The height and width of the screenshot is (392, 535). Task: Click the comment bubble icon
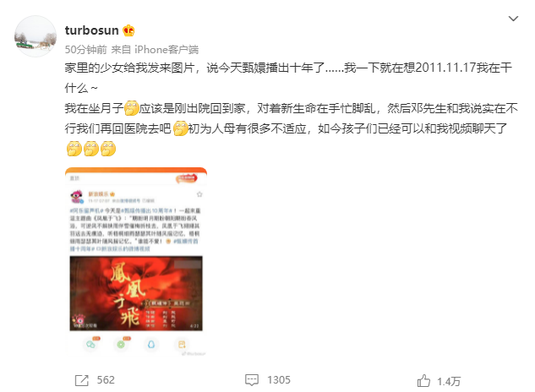[252, 380]
